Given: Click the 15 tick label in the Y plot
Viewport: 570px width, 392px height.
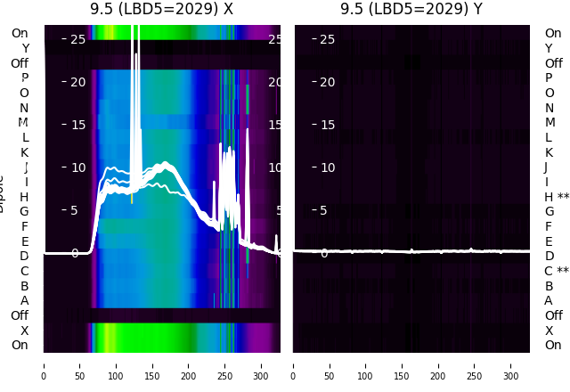Looking at the screenshot, I should pos(323,125).
